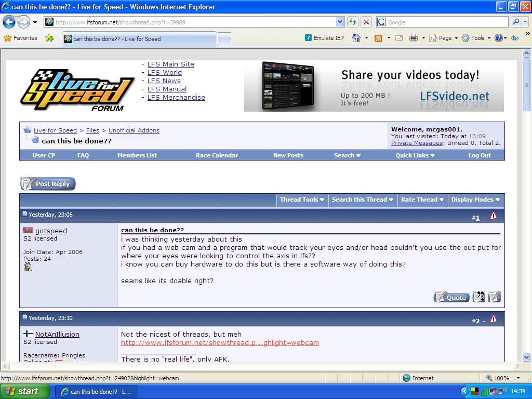This screenshot has height=399, width=532.
Task: Open the zoom level 100% dropdown
Action: [x=518, y=378]
